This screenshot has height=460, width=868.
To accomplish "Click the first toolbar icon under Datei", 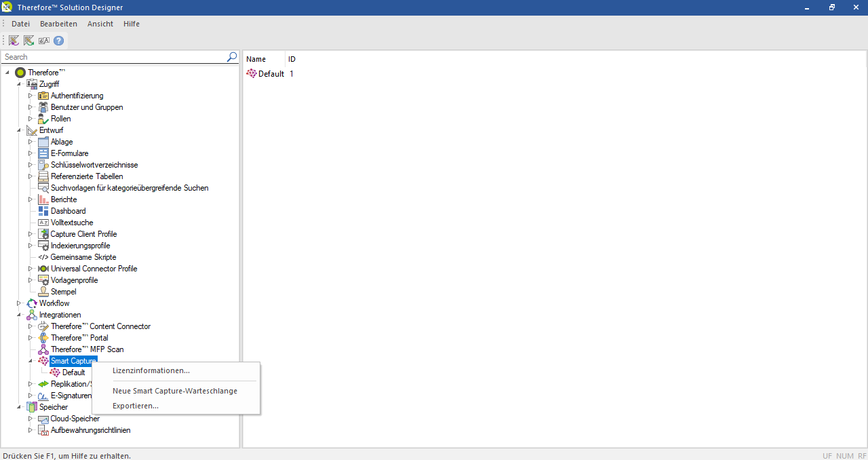I will [14, 41].
